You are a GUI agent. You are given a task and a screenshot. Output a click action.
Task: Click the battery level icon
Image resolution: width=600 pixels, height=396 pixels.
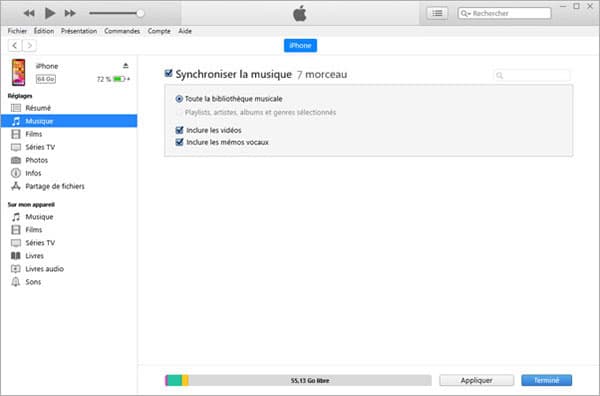[x=119, y=79]
